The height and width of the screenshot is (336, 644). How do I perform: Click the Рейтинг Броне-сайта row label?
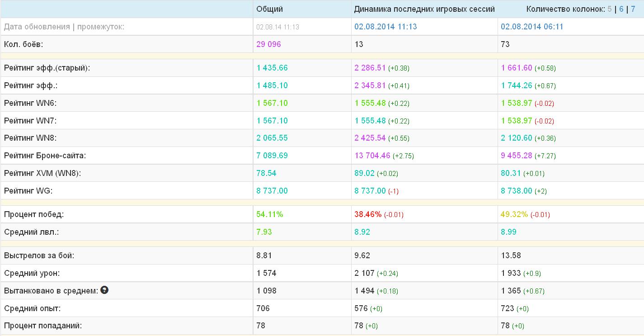pos(45,156)
